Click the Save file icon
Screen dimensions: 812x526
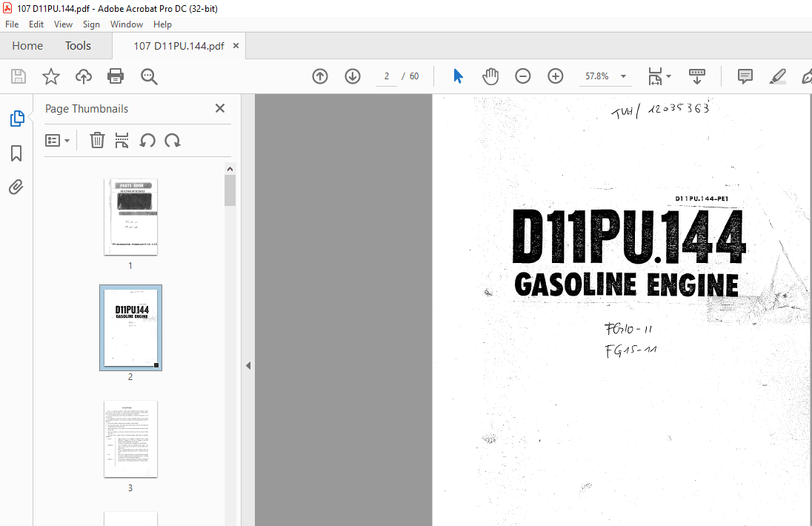(x=19, y=76)
